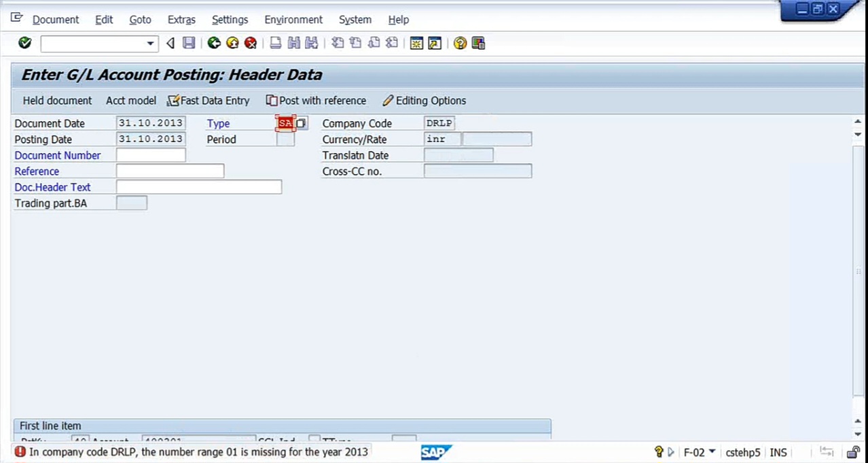Open the System menu
Viewport: 868px width, 463px height.
[x=355, y=20]
